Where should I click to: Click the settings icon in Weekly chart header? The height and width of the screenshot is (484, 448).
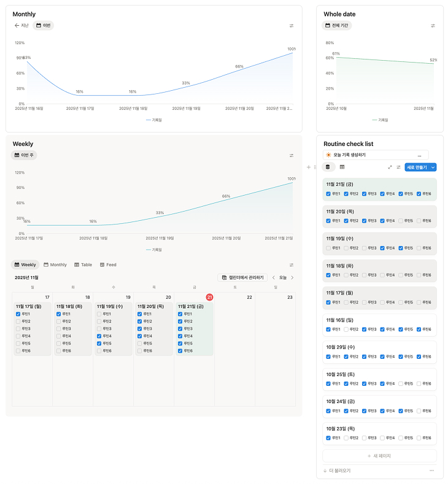[x=292, y=155]
